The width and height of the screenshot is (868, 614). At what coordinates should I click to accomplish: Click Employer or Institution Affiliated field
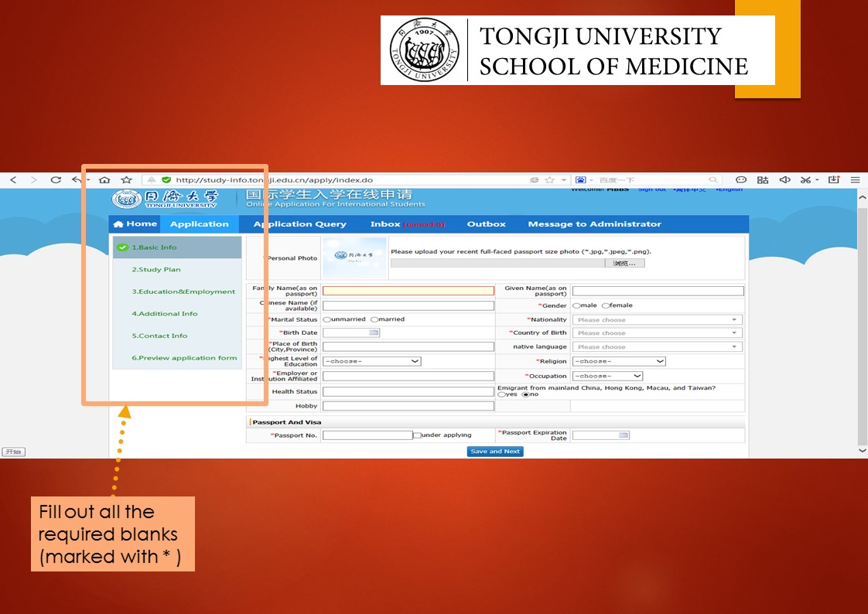pos(408,376)
